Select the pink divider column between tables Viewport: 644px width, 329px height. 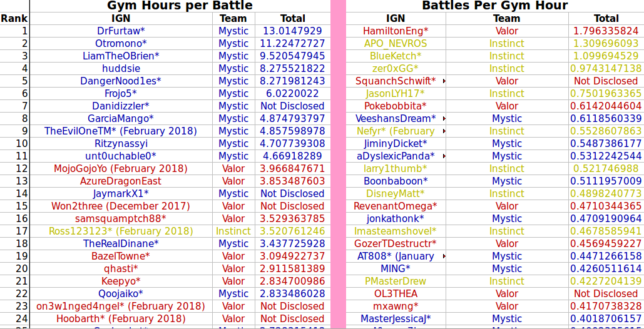(x=338, y=163)
